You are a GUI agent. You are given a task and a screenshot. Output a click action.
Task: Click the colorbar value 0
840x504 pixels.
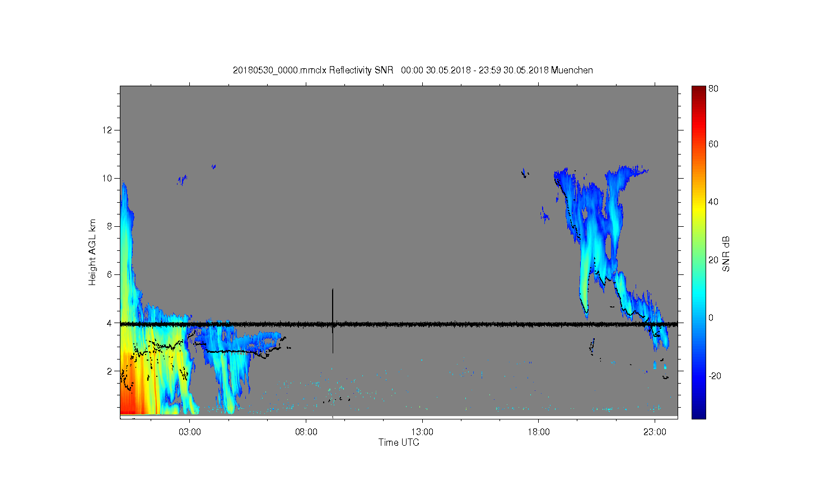(x=711, y=318)
